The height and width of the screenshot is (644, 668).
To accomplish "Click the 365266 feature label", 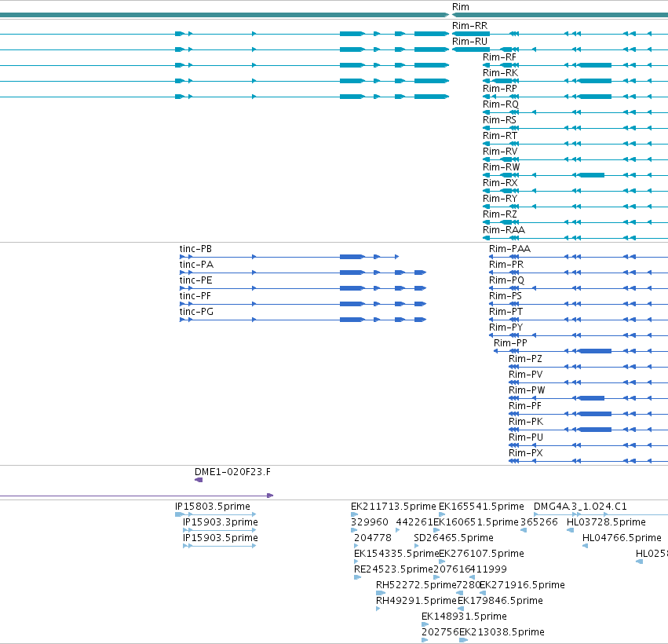I will click(x=539, y=522).
